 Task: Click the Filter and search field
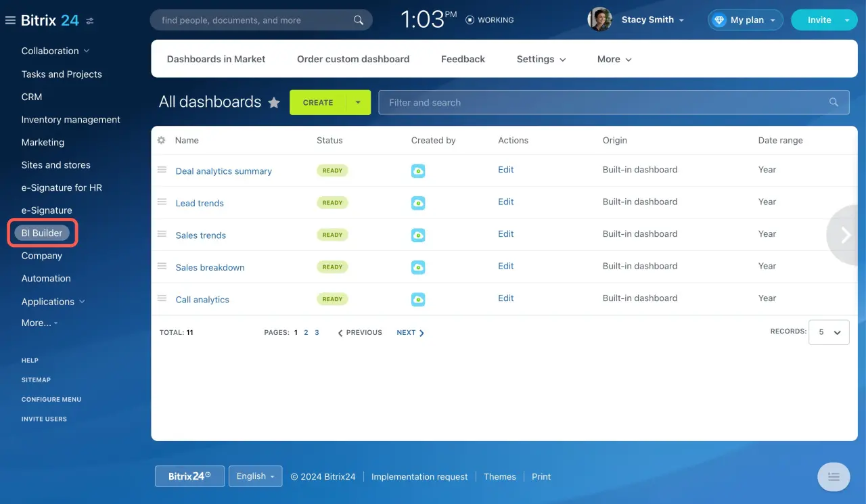(541, 102)
